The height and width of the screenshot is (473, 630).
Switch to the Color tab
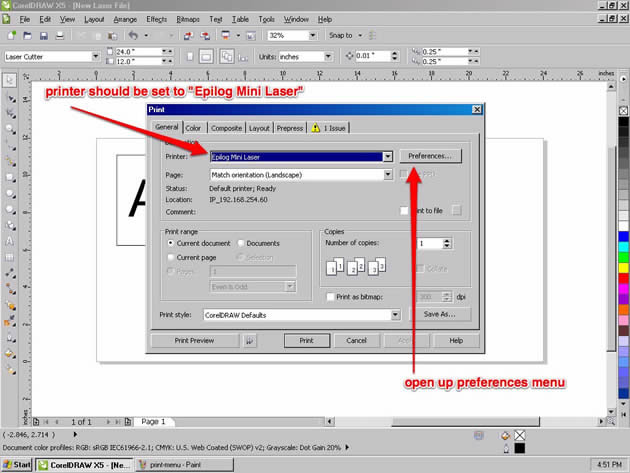coord(193,128)
